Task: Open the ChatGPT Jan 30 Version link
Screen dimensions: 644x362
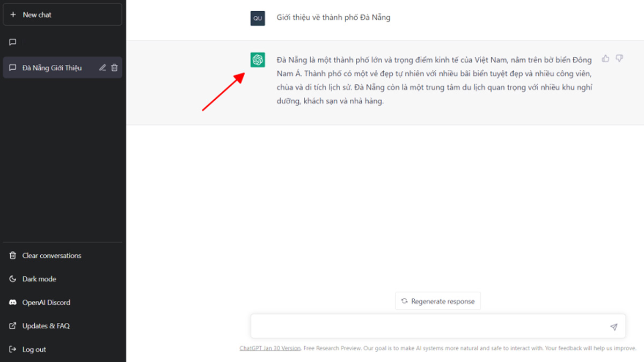Action: tap(270, 348)
